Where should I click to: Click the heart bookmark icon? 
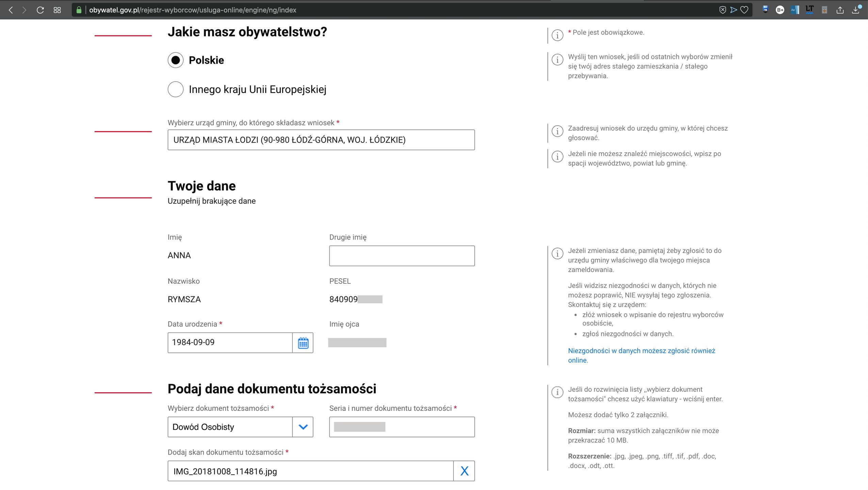click(x=744, y=10)
